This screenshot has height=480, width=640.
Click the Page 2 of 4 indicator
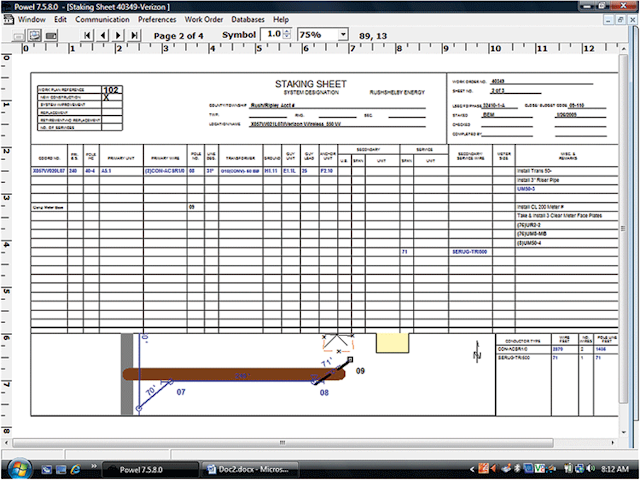click(x=178, y=36)
